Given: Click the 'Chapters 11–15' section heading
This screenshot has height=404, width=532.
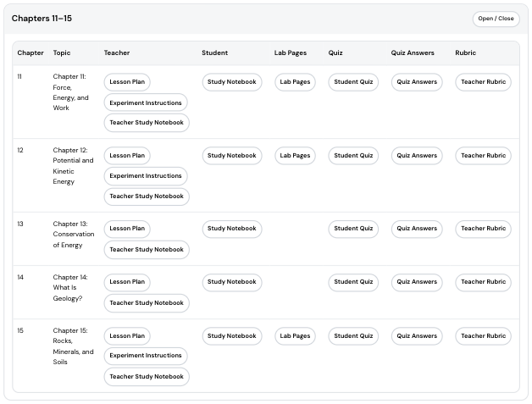Looking at the screenshot, I should click(42, 19).
